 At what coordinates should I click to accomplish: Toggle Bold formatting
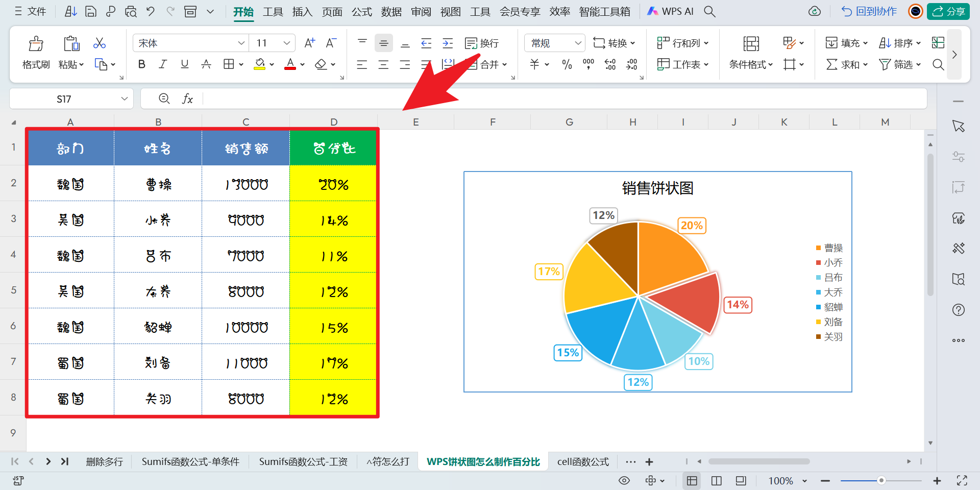(x=142, y=64)
